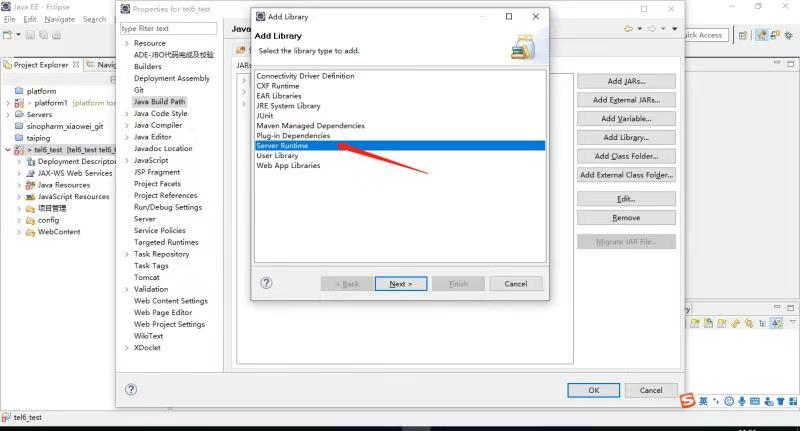Open Eclipse File menu
This screenshot has height=431, width=800.
click(10, 19)
